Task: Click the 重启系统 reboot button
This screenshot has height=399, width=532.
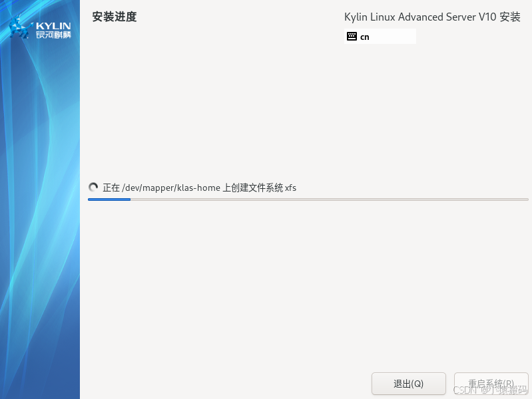Action: click(491, 384)
